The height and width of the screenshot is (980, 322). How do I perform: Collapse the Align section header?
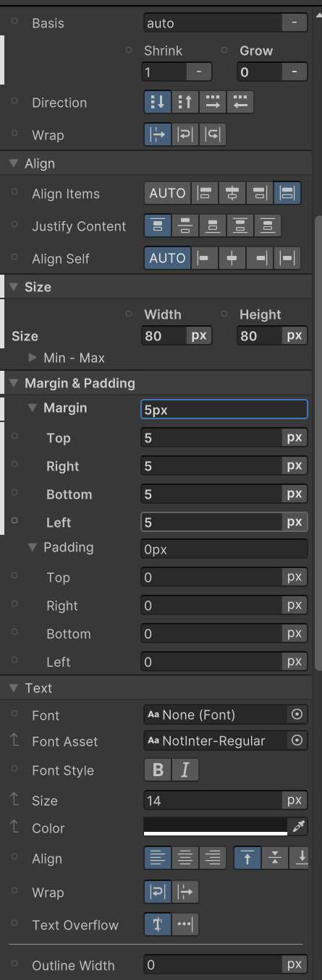14,163
